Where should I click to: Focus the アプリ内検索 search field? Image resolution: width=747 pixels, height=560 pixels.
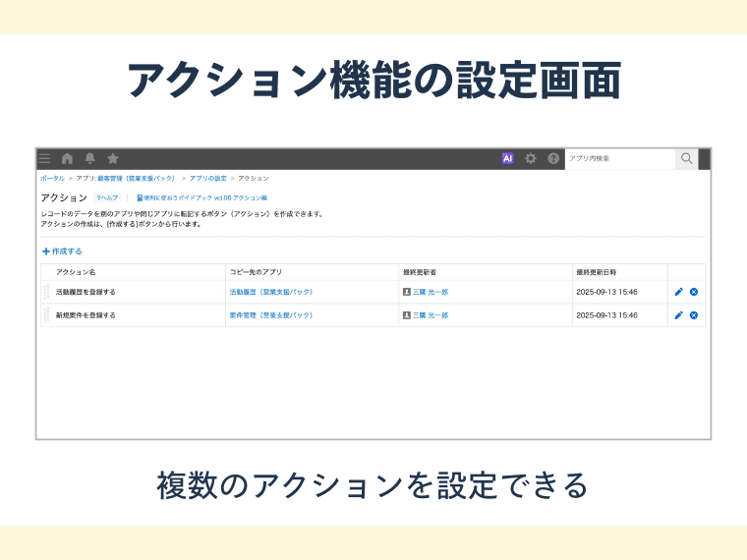pos(619,158)
